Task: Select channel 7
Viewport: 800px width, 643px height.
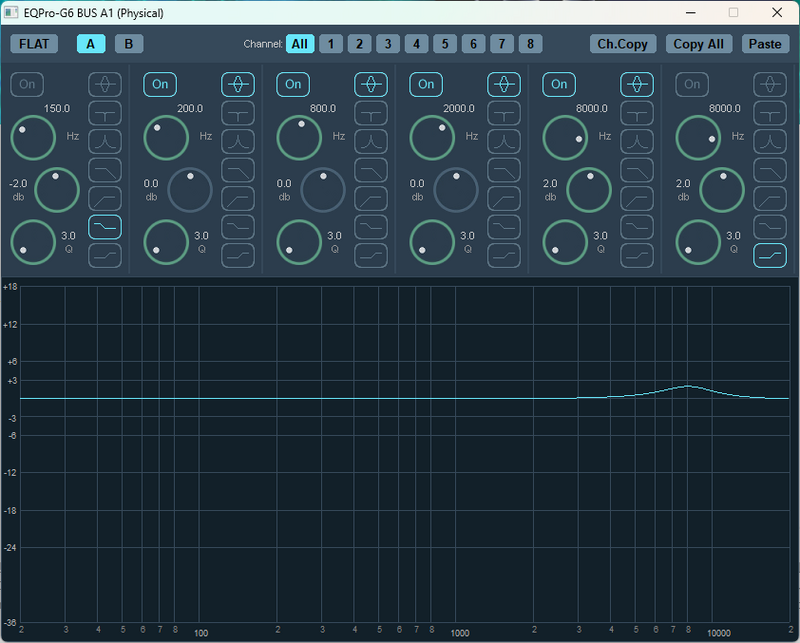Action: point(502,44)
